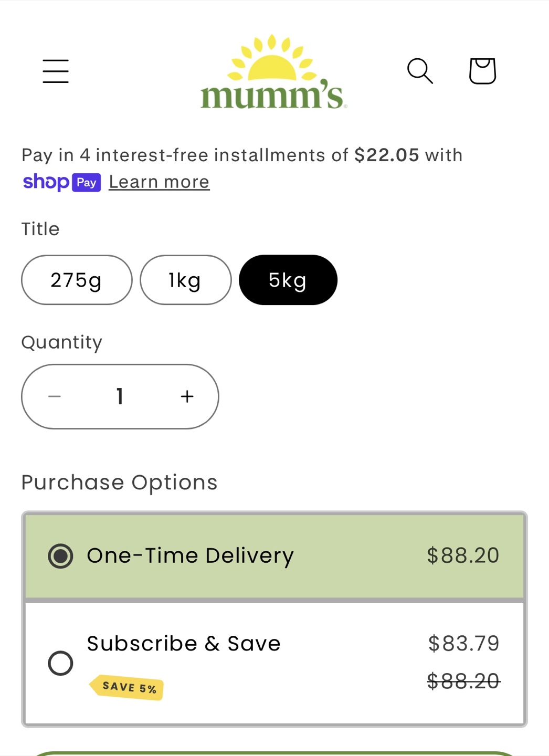Open the shopping cart bag icon
This screenshot has width=549, height=756.
click(x=482, y=71)
